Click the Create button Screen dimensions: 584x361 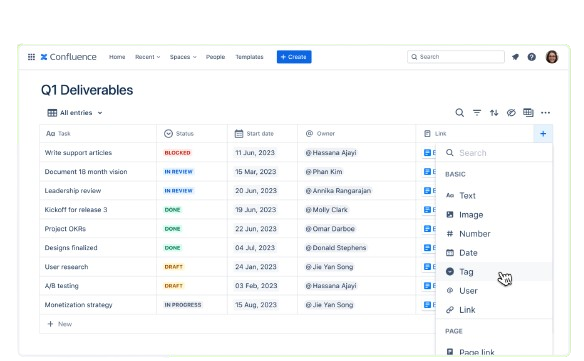pos(294,57)
